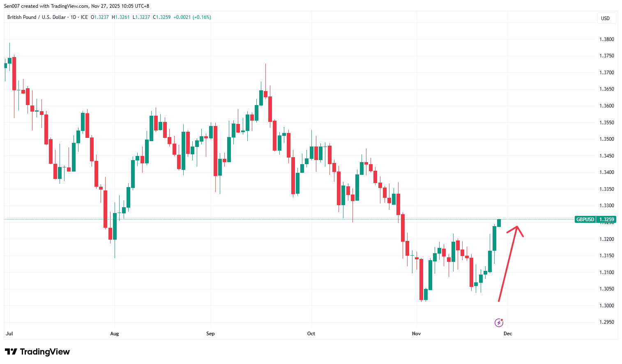Open exchange info by clicking ICE
Screen dimensions: 622x364
click(x=84, y=17)
